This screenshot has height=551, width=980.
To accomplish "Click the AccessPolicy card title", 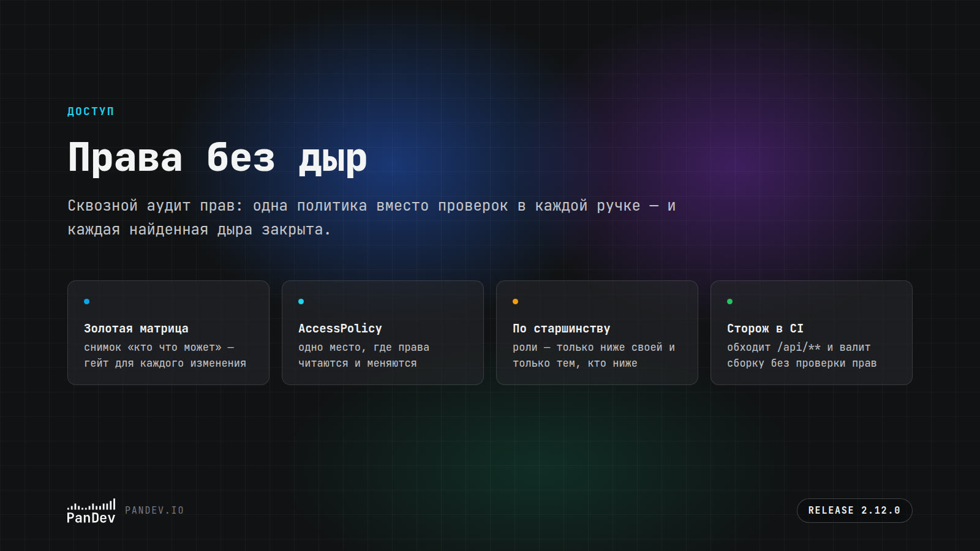I will click(x=340, y=329).
